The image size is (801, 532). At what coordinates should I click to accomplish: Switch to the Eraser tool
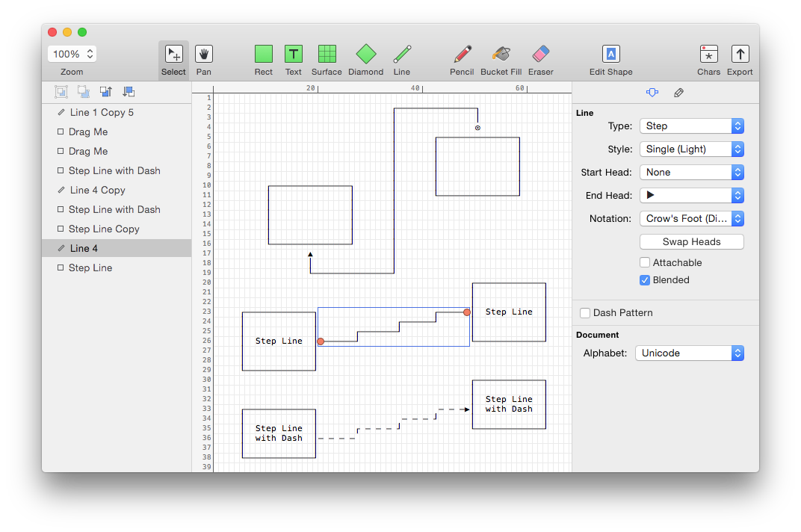(x=540, y=55)
